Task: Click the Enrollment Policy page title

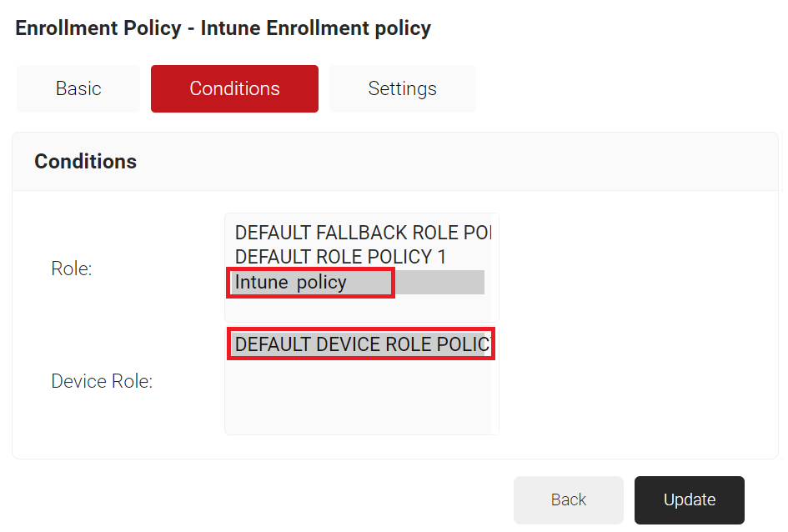Action: click(x=223, y=28)
